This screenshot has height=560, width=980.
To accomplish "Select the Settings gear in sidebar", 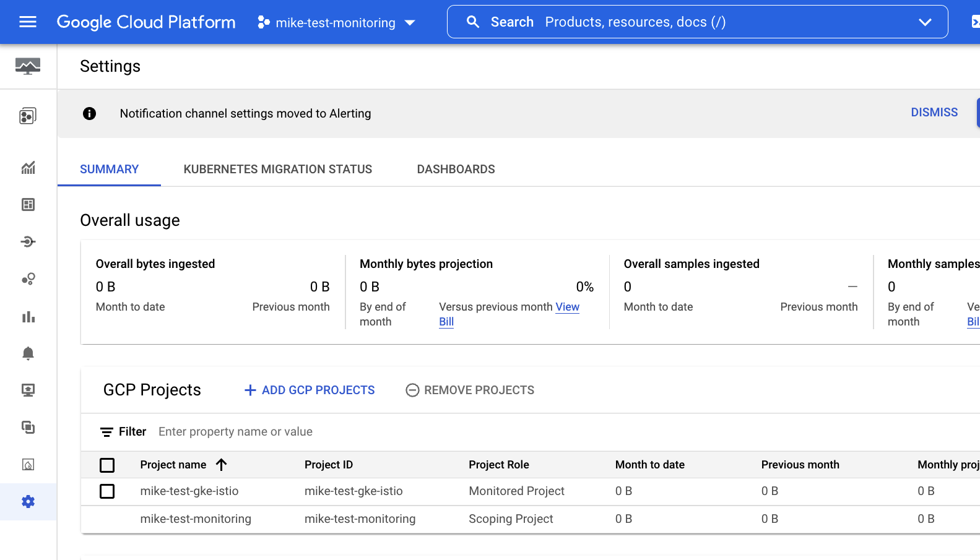I will (28, 502).
